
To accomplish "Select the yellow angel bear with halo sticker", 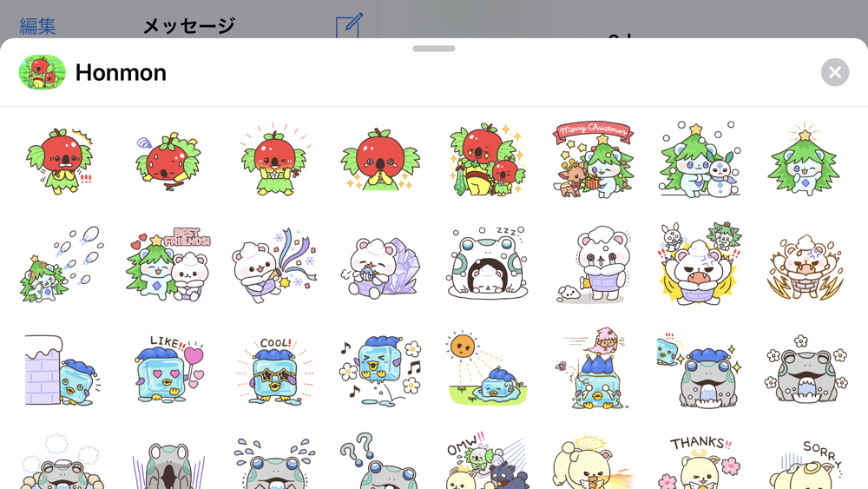I will [x=593, y=462].
